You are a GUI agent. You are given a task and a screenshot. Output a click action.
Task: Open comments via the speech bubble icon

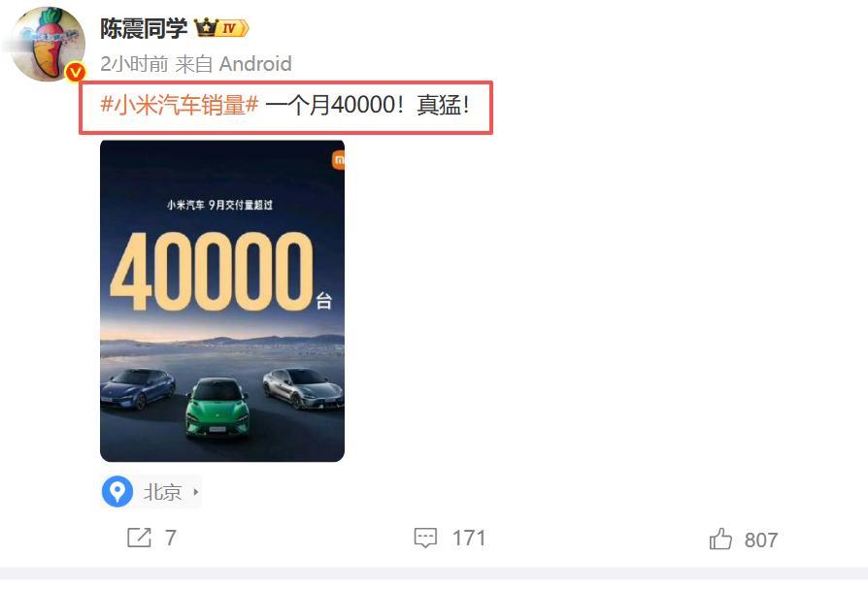tap(425, 539)
